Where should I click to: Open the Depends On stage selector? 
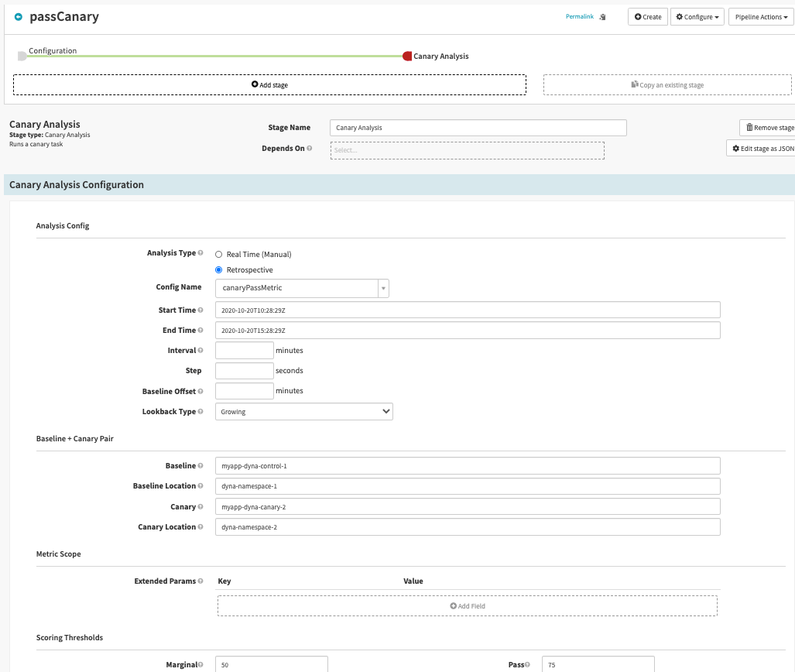click(467, 150)
